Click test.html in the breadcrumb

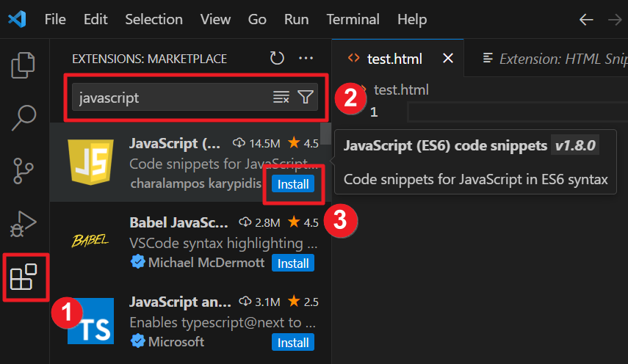[401, 90]
